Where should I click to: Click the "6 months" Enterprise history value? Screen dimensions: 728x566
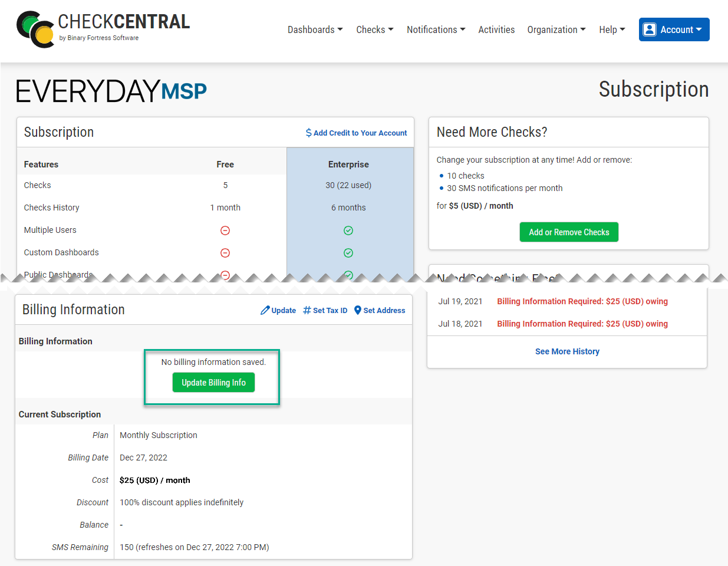348,208
